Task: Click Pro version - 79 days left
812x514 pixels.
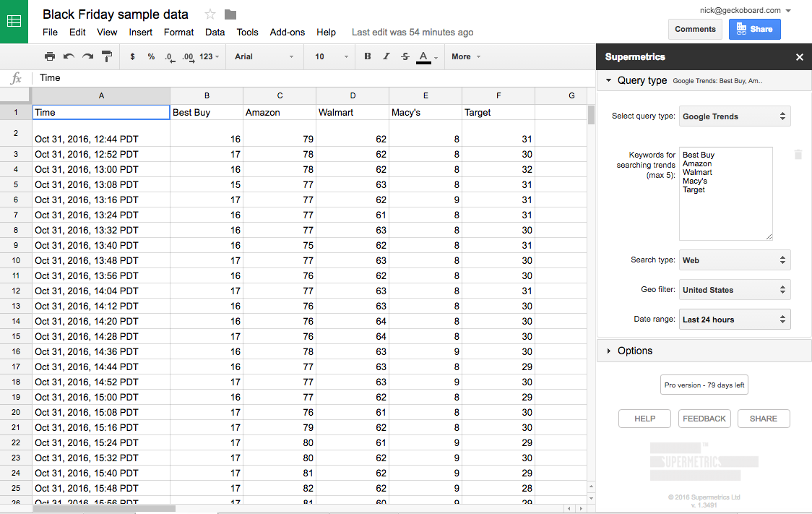Action: [x=704, y=385]
